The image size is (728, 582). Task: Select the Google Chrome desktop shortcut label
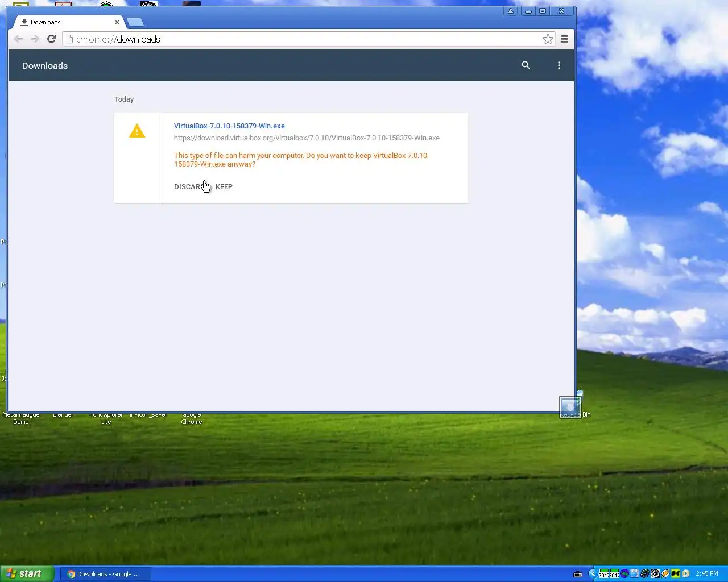click(x=192, y=418)
